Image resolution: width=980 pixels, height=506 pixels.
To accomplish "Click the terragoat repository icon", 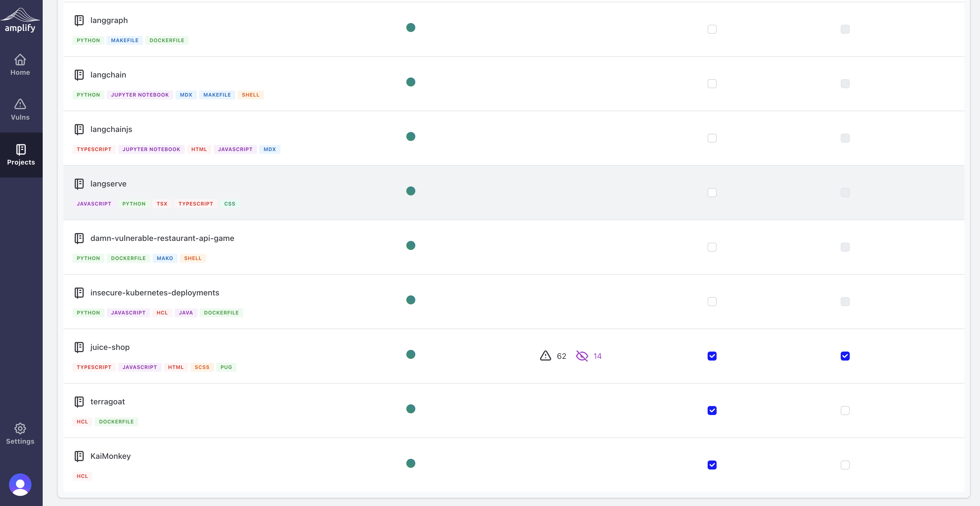I will (x=79, y=402).
